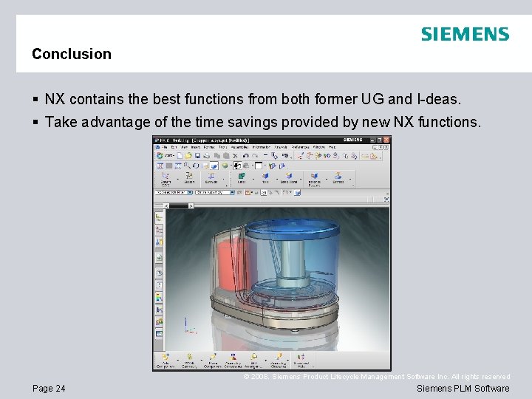The image size is (532, 399).
Task: Open the Assemblies menu
Action: (x=239, y=147)
